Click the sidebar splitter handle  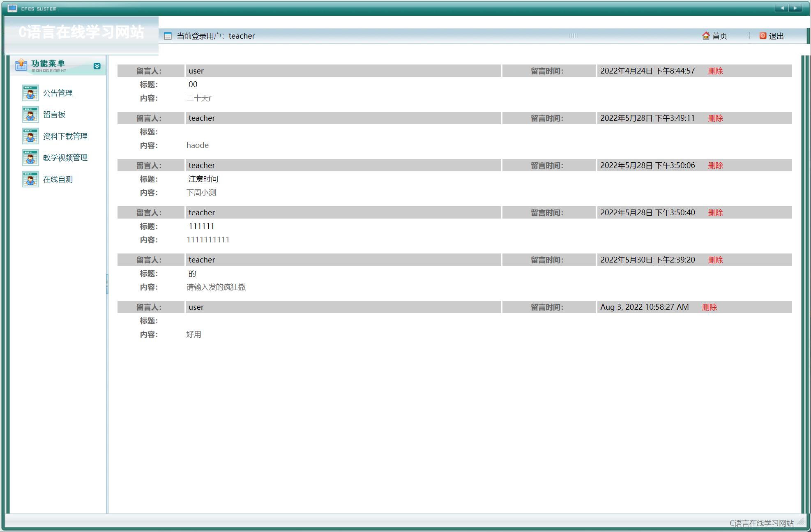pos(107,284)
